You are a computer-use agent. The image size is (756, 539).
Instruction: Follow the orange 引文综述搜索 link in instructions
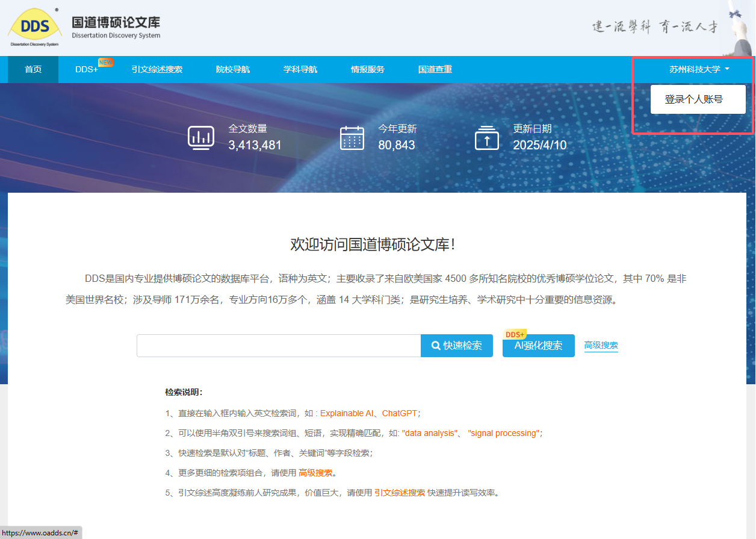400,493
